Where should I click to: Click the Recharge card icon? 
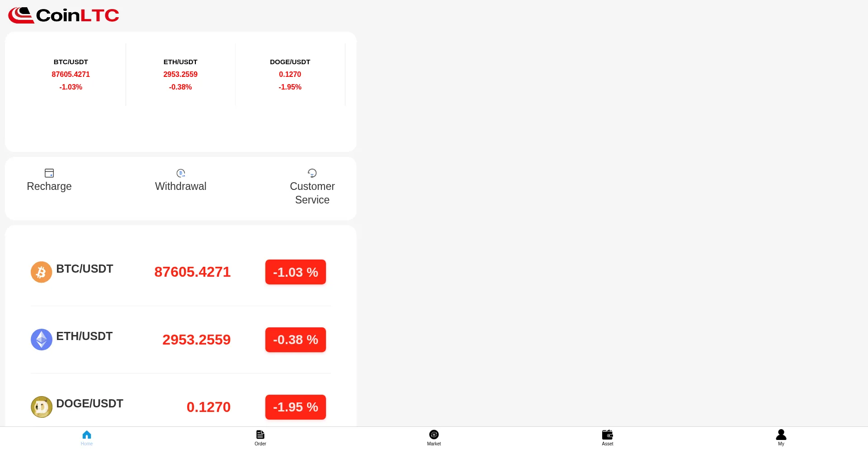(49, 173)
